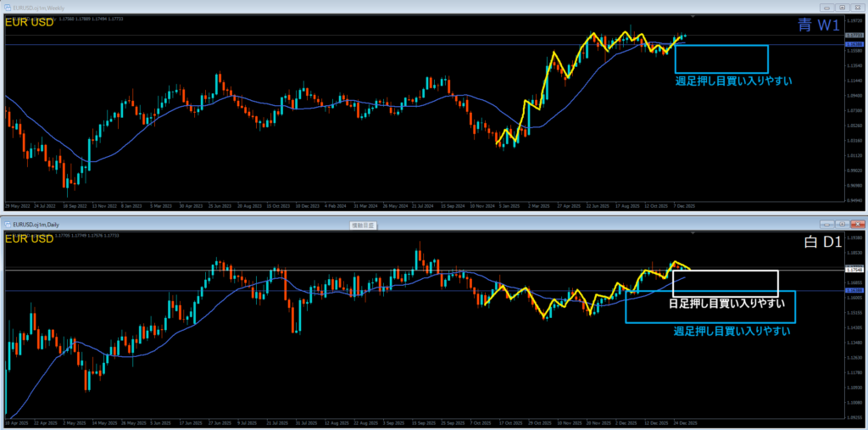Minimize the EURUSD Weekly chart window
Image resolution: width=868 pixels, height=430 pixels.
(x=827, y=7)
